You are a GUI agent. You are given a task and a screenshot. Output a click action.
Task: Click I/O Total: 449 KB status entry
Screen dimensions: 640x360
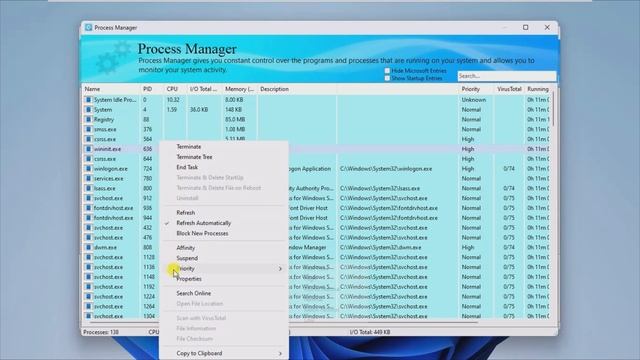click(370, 332)
